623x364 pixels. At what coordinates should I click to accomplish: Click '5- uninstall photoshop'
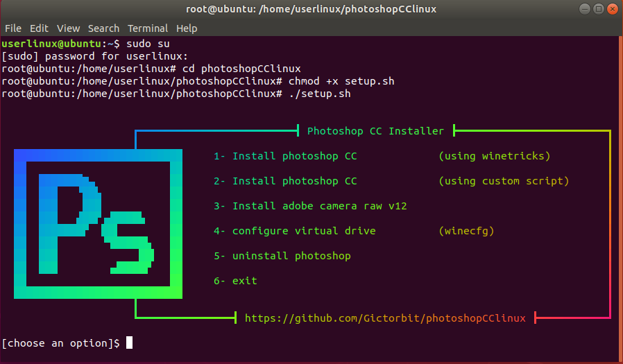282,256
